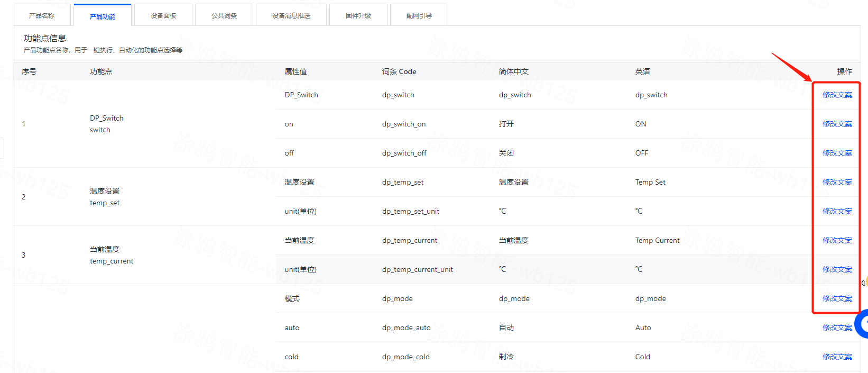Open the 配网引导 tab
The width and height of the screenshot is (868, 373).
click(419, 15)
